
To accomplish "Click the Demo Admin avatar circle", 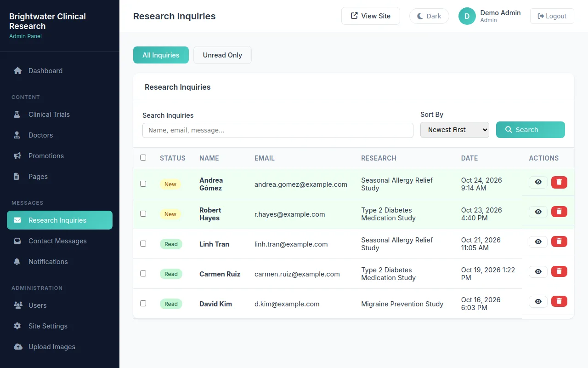I will coord(467,16).
